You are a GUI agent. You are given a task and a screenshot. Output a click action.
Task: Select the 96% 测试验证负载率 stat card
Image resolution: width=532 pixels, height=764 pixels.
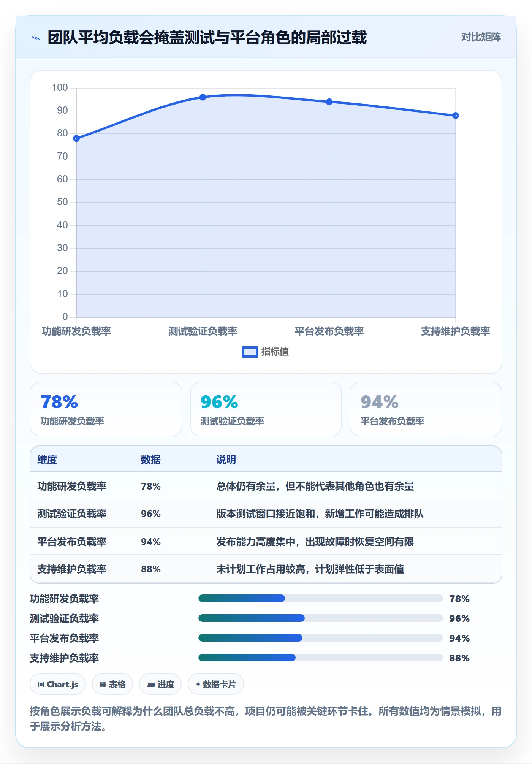[266, 409]
